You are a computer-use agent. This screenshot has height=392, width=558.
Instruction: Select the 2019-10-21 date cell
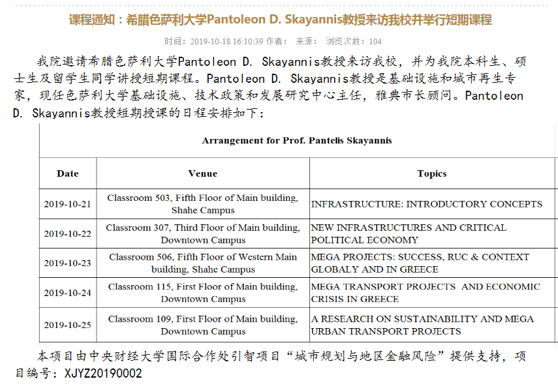(68, 204)
